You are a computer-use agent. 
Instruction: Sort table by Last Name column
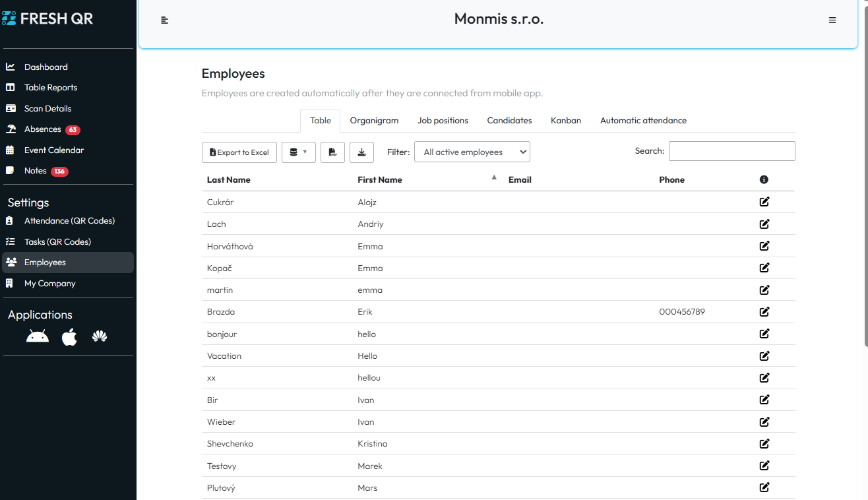229,179
